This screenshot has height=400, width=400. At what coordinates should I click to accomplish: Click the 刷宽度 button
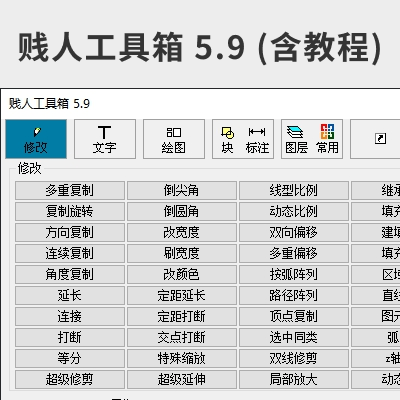[x=182, y=253]
